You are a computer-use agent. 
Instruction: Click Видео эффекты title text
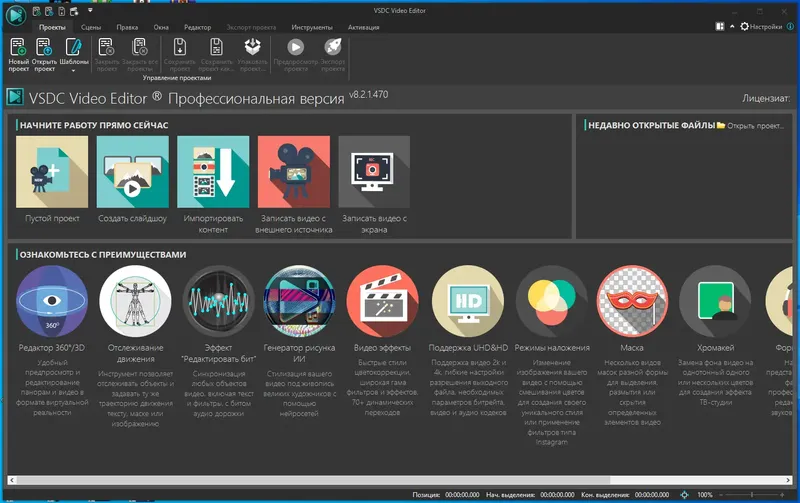pos(382,348)
